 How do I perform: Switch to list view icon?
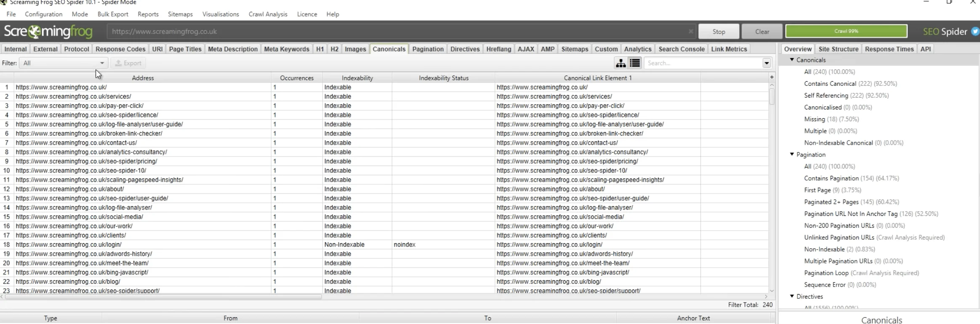(635, 63)
